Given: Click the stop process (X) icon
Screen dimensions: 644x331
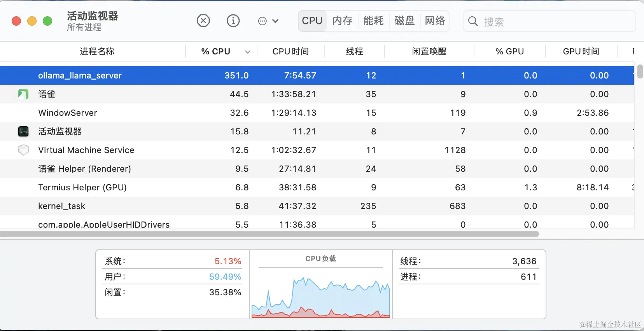Looking at the screenshot, I should point(203,21).
